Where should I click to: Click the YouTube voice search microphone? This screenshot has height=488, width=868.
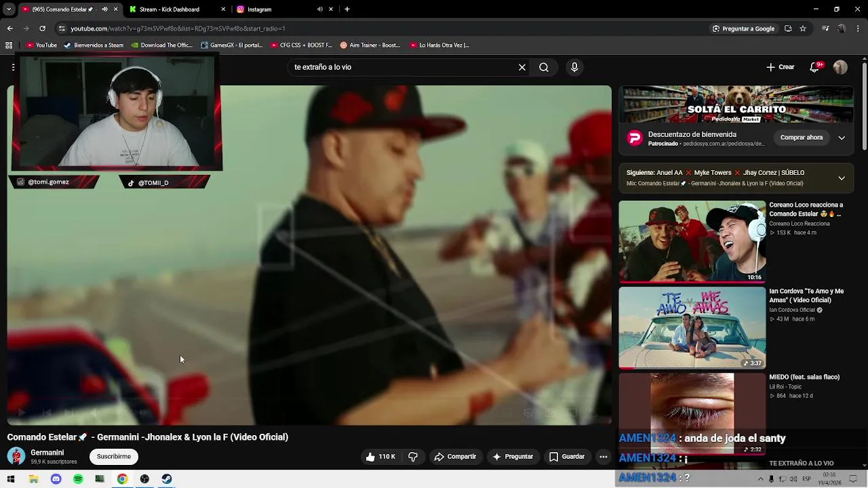574,67
